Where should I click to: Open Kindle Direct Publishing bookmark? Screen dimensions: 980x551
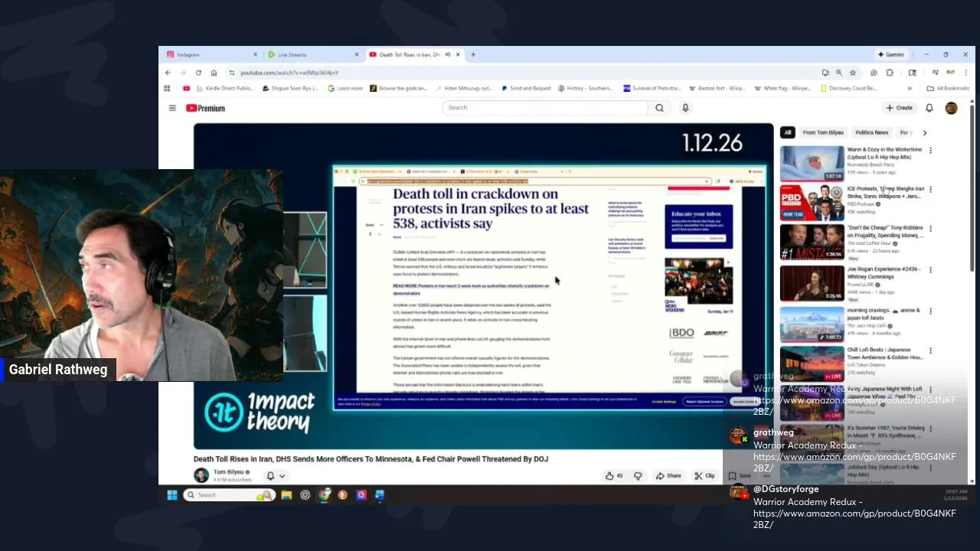[224, 89]
